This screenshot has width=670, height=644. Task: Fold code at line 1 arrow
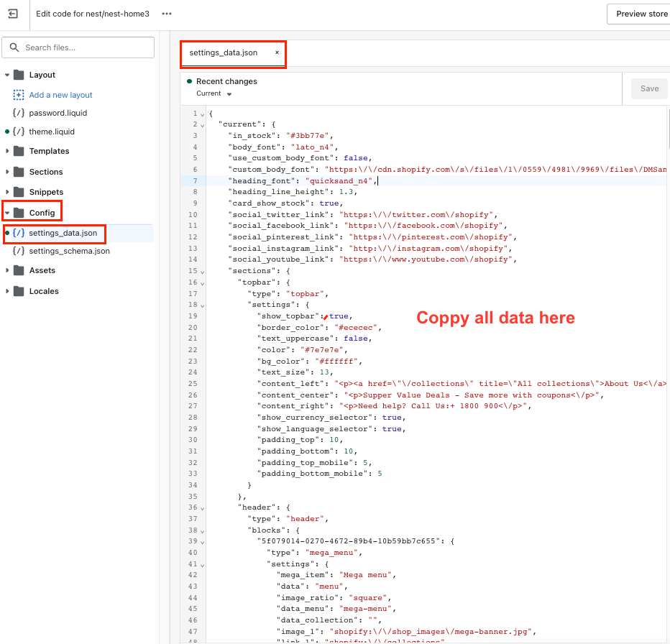click(203, 114)
